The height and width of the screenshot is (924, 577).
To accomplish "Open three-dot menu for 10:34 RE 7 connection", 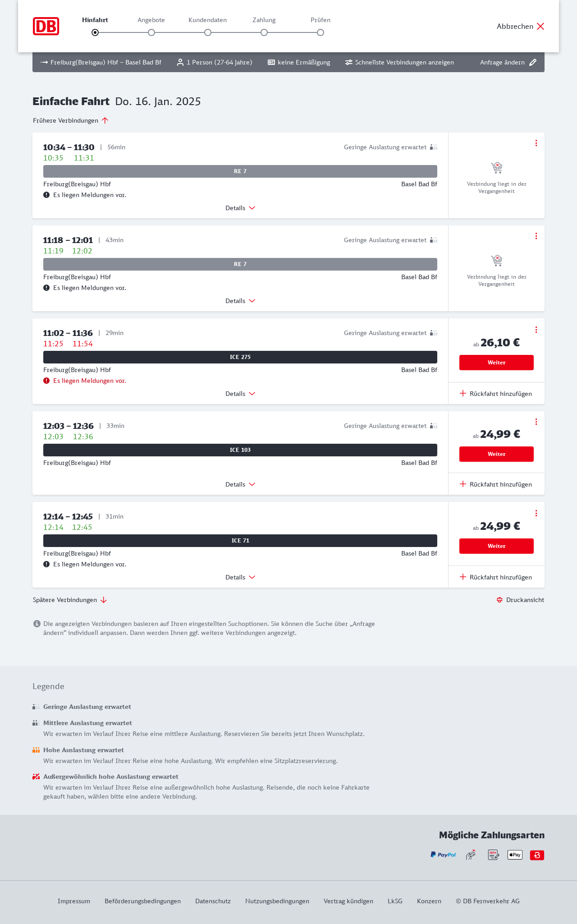I will click(x=536, y=143).
